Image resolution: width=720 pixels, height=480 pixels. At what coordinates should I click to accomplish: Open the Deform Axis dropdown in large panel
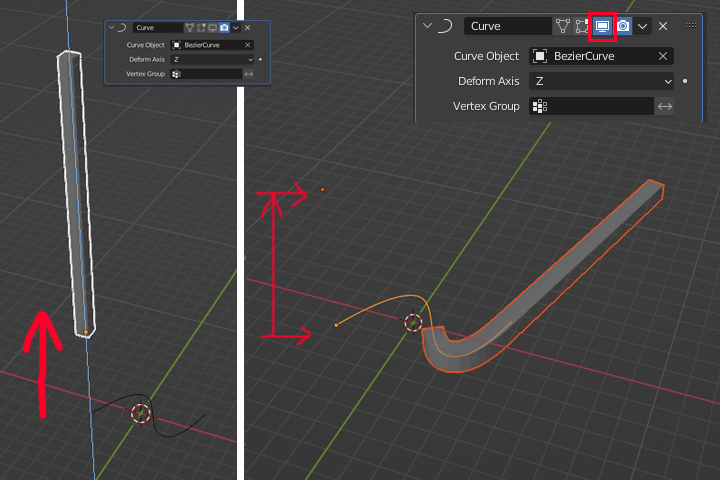coord(601,81)
